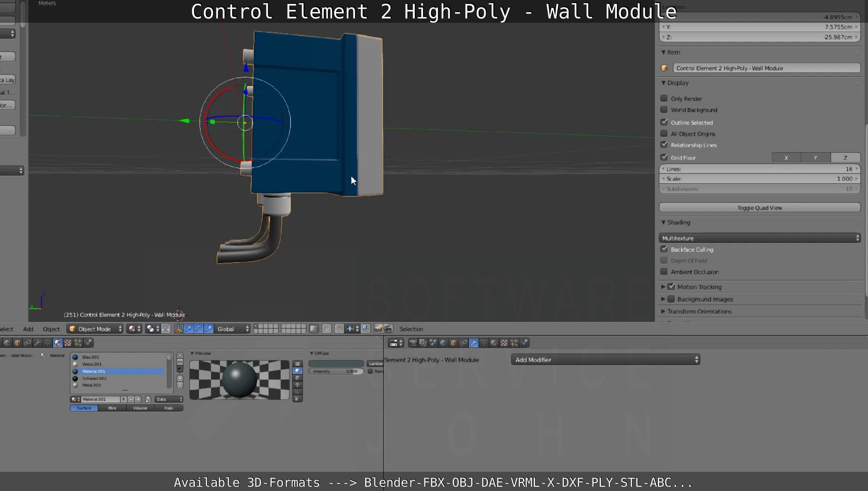Open Render Layers tab in right properties editor
Screen dimensions: 868x491
[x=423, y=343]
